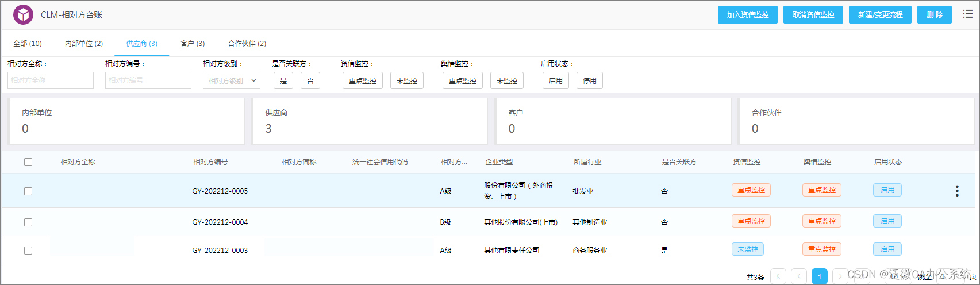
Task: Click the next page arrow
Action: [840, 276]
